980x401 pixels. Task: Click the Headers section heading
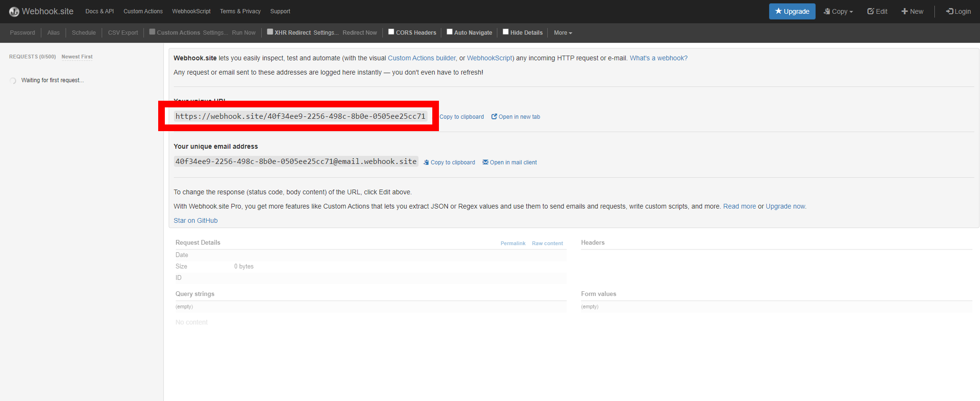(593, 242)
